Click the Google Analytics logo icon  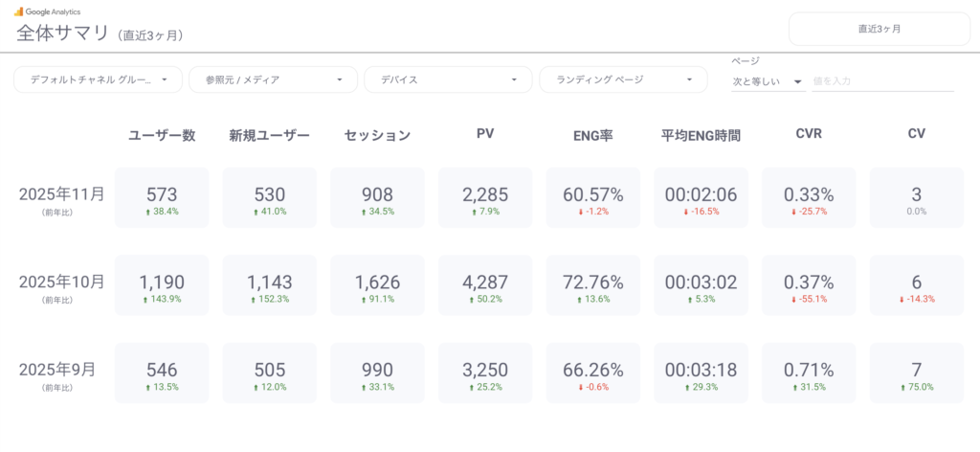19,11
